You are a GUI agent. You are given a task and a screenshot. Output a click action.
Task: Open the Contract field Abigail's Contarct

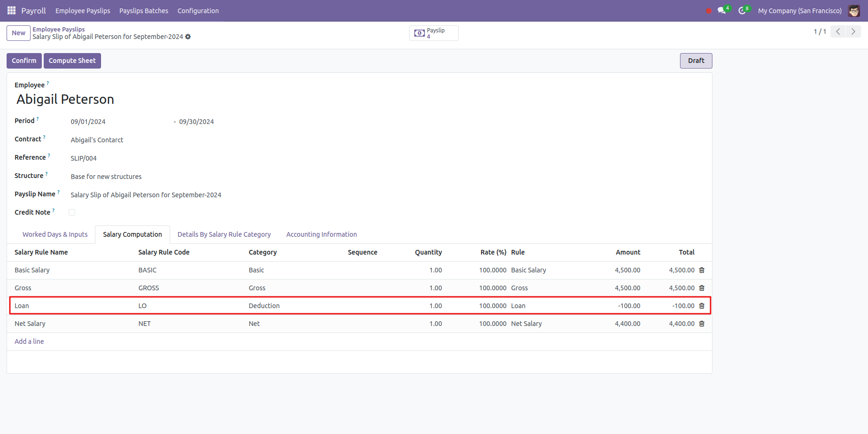point(97,140)
